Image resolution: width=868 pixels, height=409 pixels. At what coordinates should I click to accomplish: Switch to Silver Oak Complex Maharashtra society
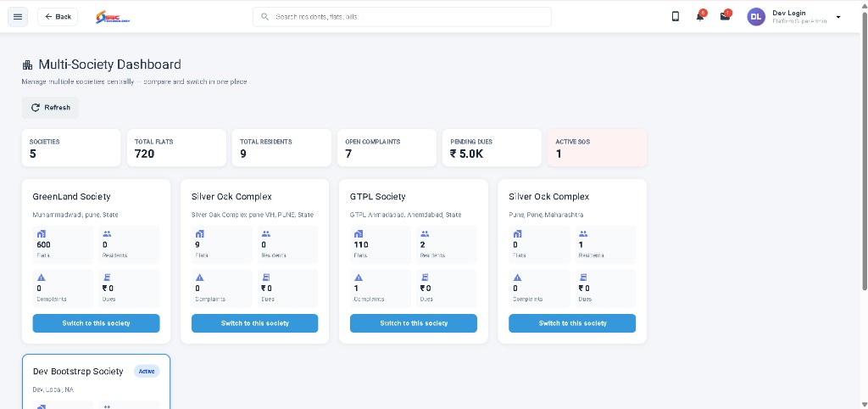pos(572,323)
